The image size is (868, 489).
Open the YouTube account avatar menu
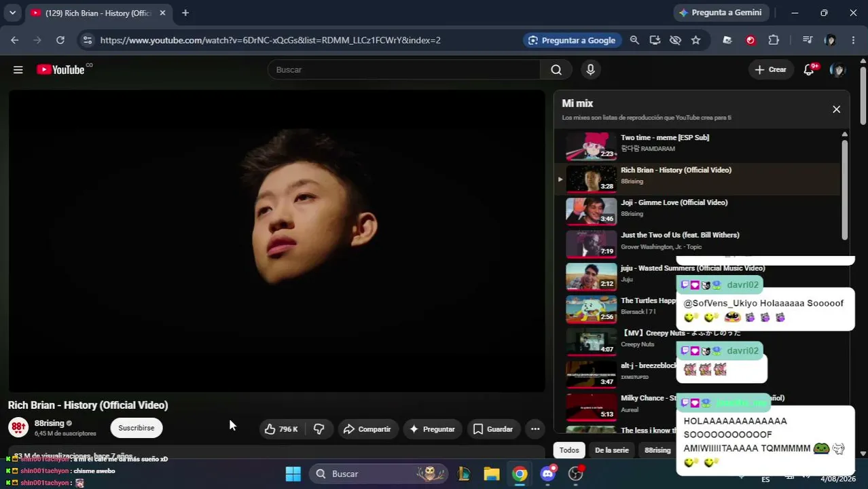(x=838, y=69)
